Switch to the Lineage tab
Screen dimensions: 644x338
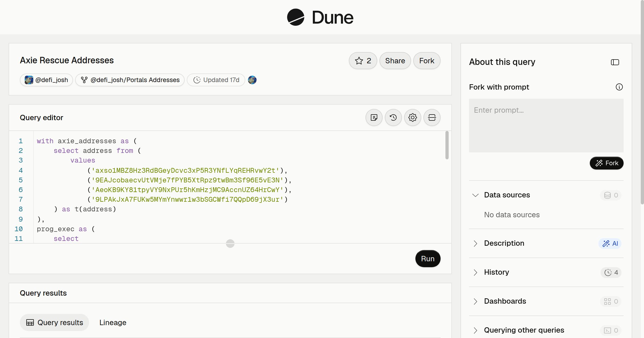coord(113,322)
